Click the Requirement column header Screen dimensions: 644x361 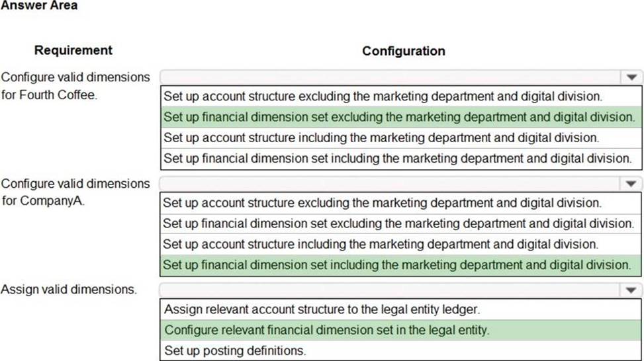[x=73, y=50]
